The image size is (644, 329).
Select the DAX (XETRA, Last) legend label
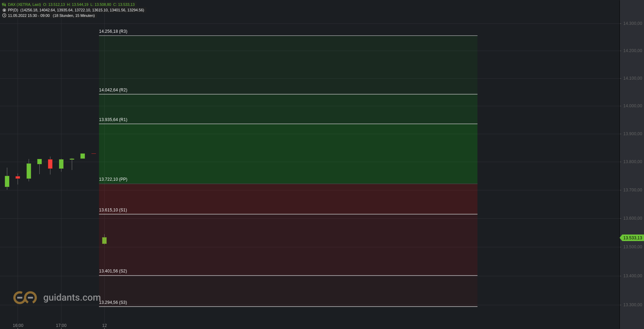24,4
